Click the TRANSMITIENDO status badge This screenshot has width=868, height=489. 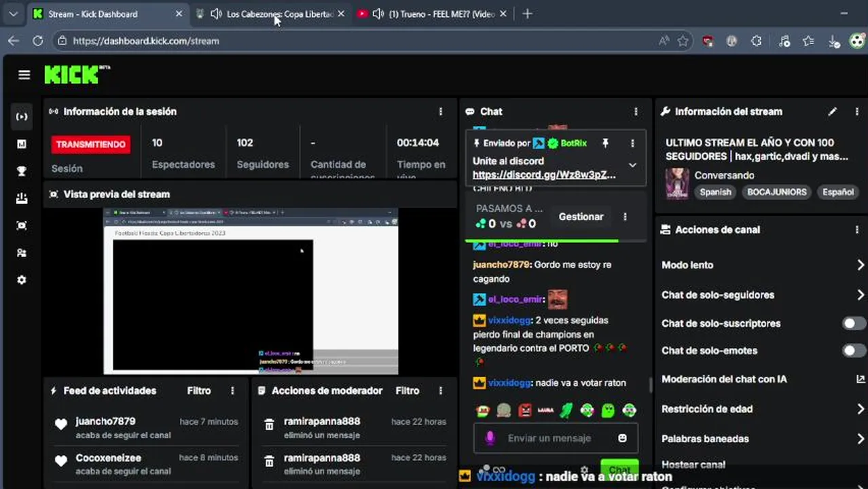(x=91, y=144)
